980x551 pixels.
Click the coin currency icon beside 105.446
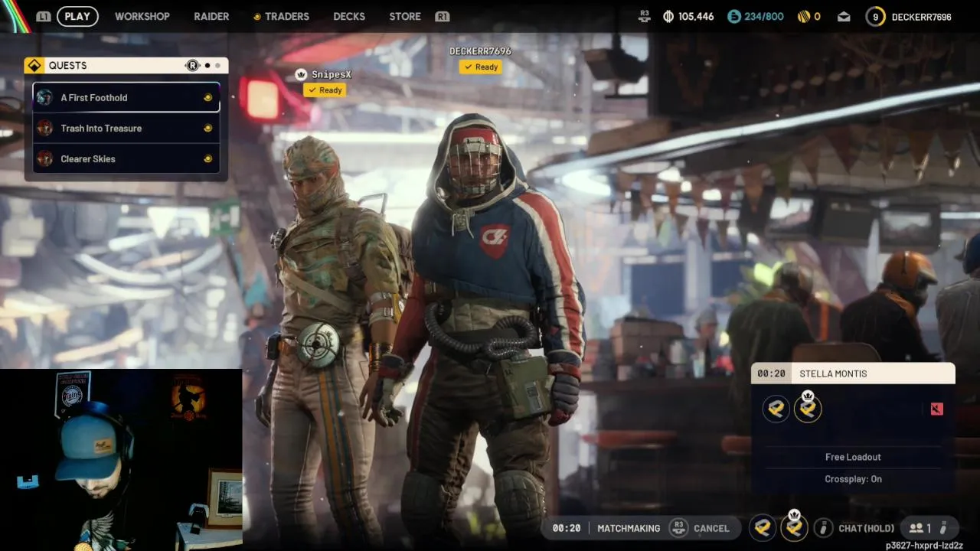point(668,16)
